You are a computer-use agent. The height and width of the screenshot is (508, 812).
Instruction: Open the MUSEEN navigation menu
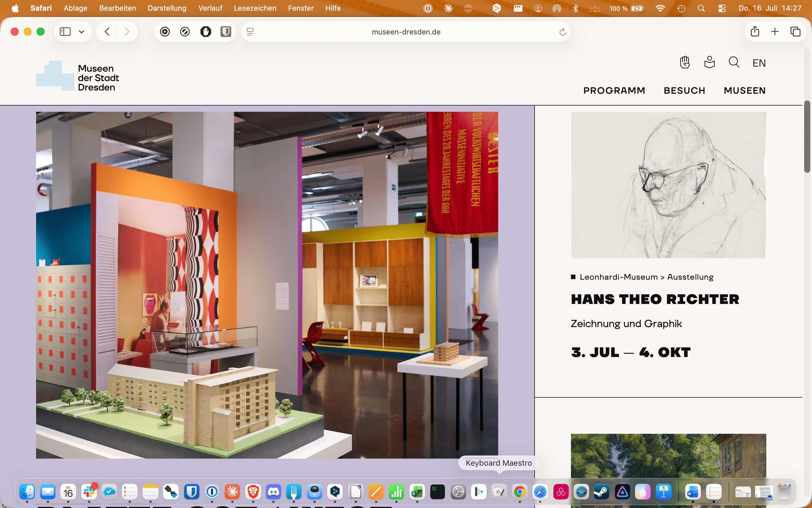click(745, 90)
